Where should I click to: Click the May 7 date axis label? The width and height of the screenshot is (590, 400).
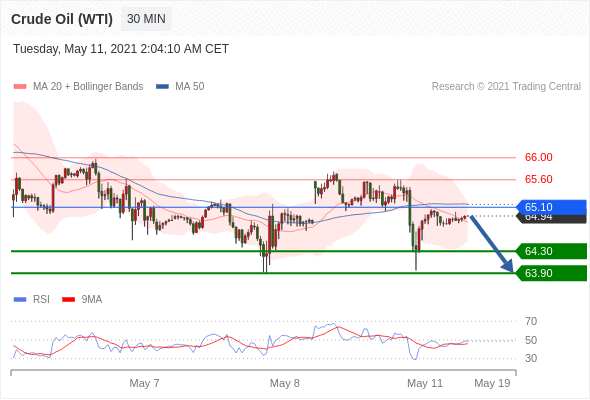coord(144,383)
